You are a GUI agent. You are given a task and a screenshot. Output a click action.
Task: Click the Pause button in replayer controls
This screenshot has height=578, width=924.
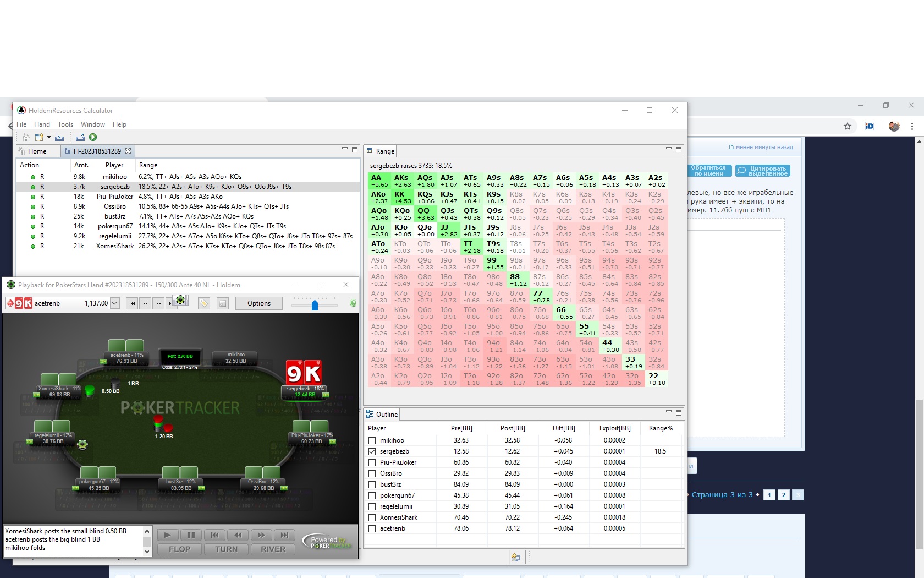click(191, 535)
